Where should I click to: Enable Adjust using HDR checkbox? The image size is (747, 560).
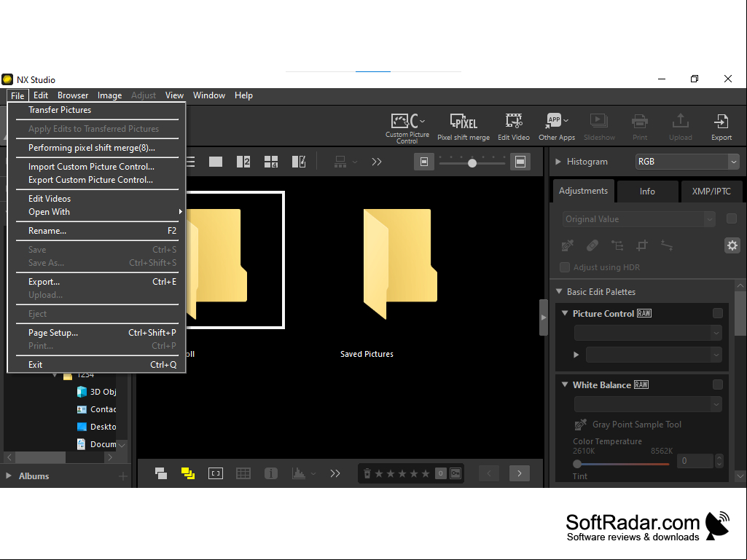point(565,267)
